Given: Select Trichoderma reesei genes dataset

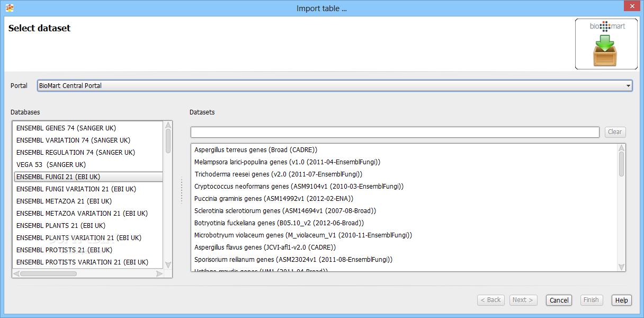Looking at the screenshot, I should (x=404, y=174).
